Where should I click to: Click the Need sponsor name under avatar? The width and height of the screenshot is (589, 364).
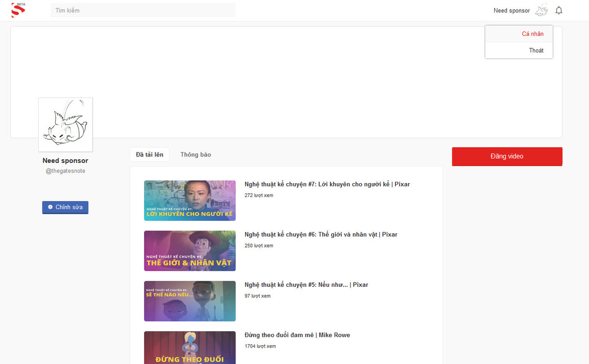tap(65, 161)
